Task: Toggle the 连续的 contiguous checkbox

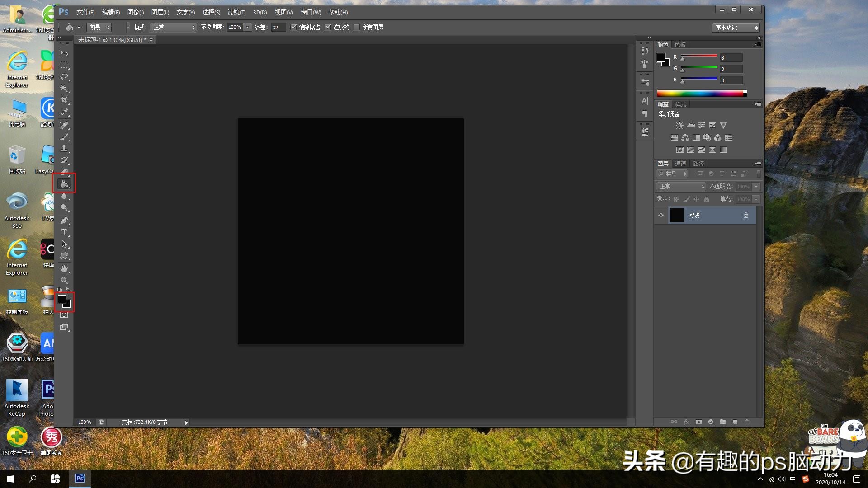Action: coord(328,27)
